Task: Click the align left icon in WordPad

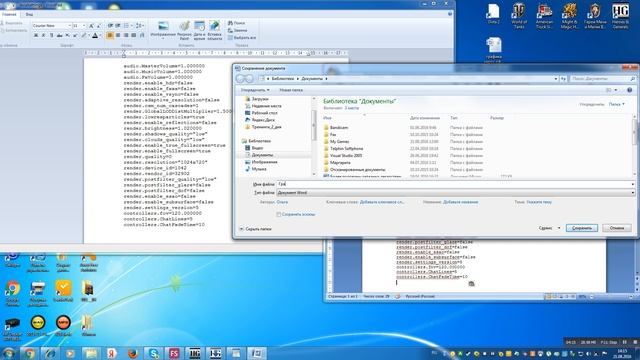Action: [110, 36]
